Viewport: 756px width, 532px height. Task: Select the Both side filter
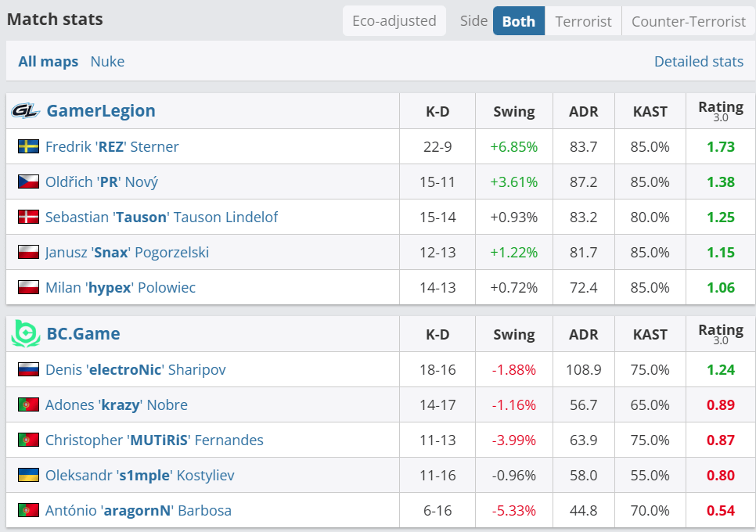(518, 21)
